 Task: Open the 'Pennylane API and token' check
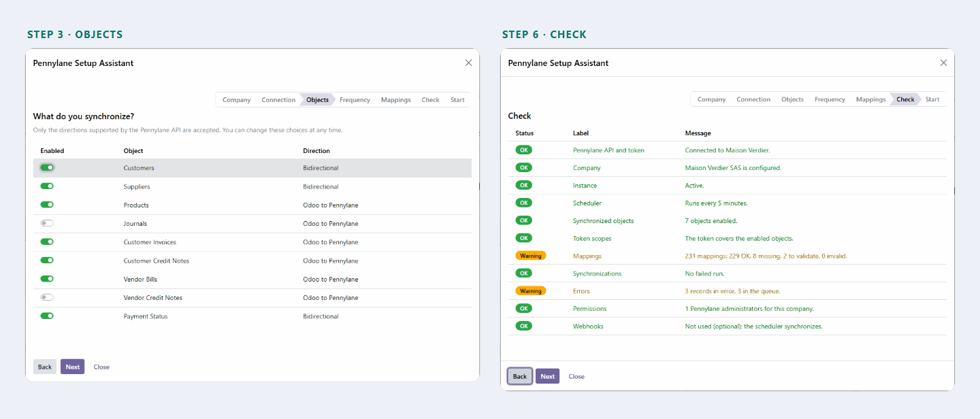tap(608, 150)
